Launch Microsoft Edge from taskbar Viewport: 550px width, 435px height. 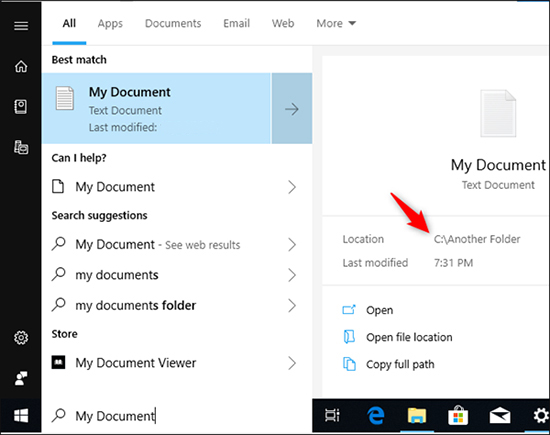376,416
